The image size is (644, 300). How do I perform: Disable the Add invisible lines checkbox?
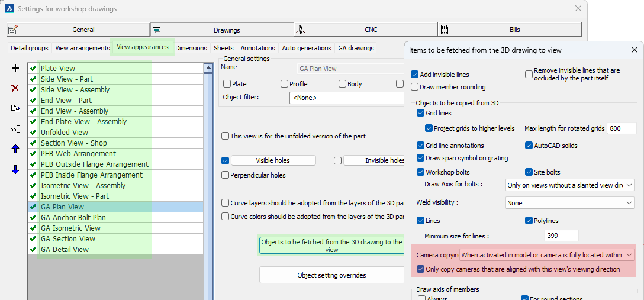415,75
